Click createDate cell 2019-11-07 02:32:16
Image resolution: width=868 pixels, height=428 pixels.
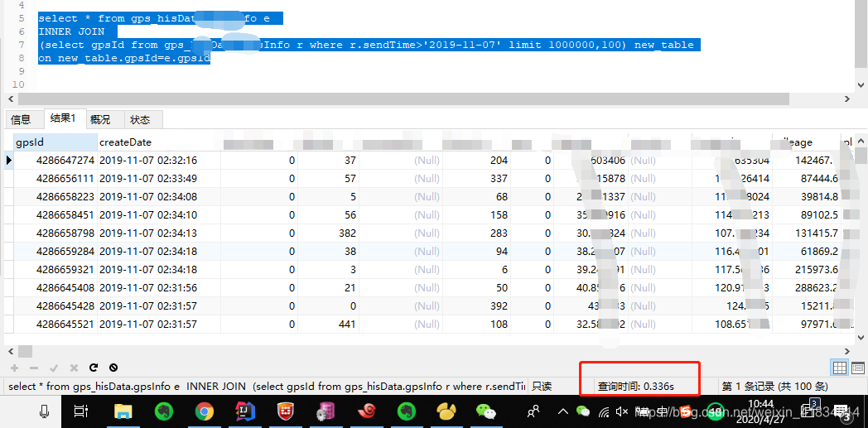[159, 161]
